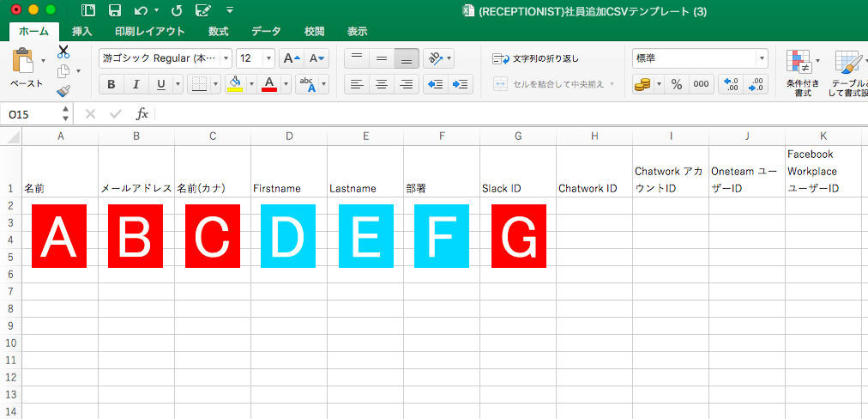Open the データ ribbon tab
This screenshot has height=419, width=868.
pyautogui.click(x=266, y=32)
